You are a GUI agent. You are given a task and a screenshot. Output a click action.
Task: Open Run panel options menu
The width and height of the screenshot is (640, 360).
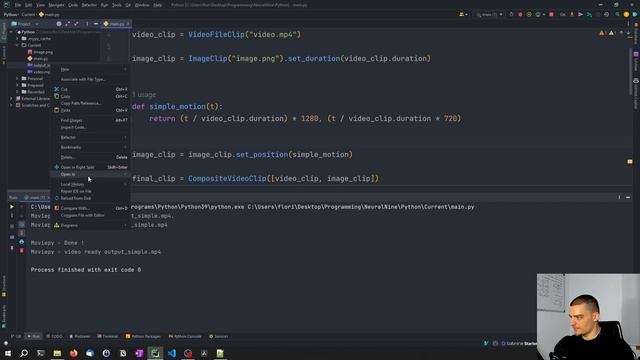(x=619, y=197)
